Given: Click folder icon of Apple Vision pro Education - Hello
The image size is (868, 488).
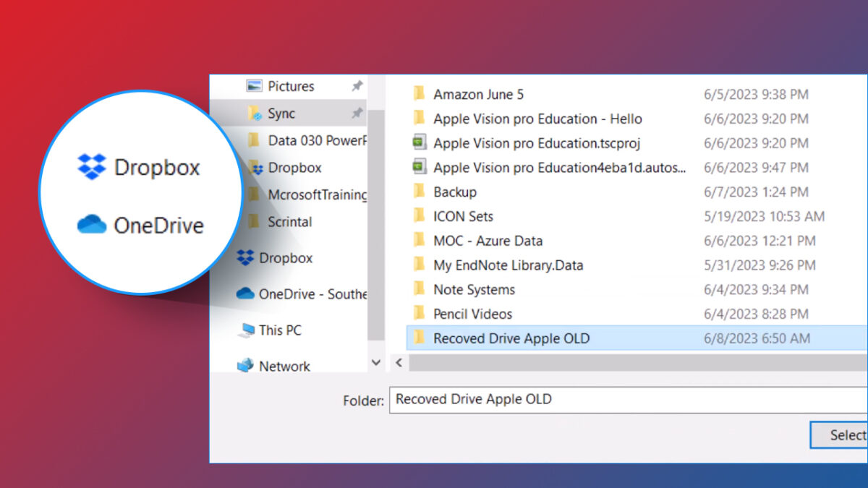Looking at the screenshot, I should pos(418,119).
